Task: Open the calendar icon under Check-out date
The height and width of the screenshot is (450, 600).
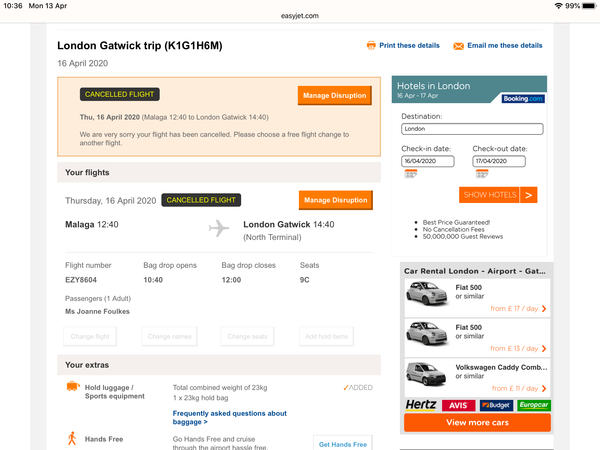Action: [x=482, y=174]
